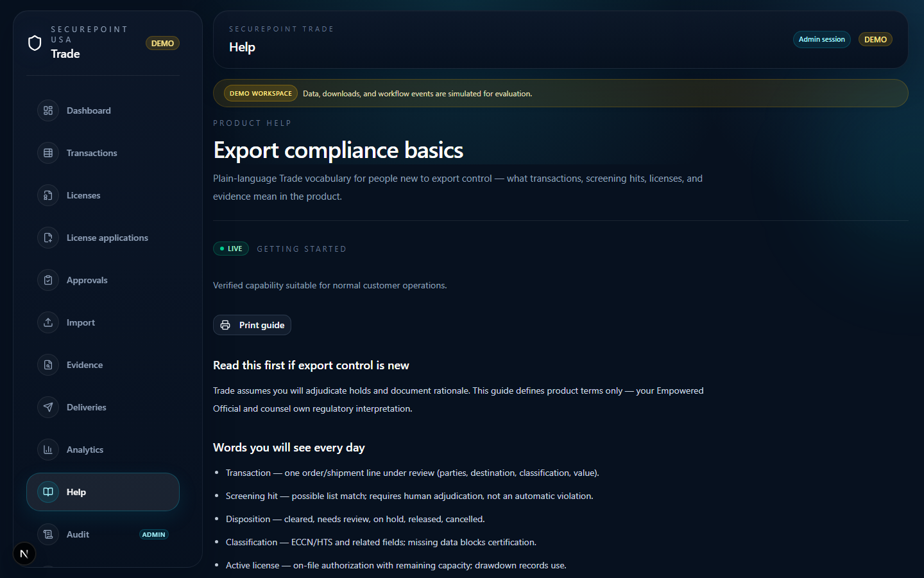Open Approvals from the sidebar
The height and width of the screenshot is (578, 924).
[x=103, y=280]
